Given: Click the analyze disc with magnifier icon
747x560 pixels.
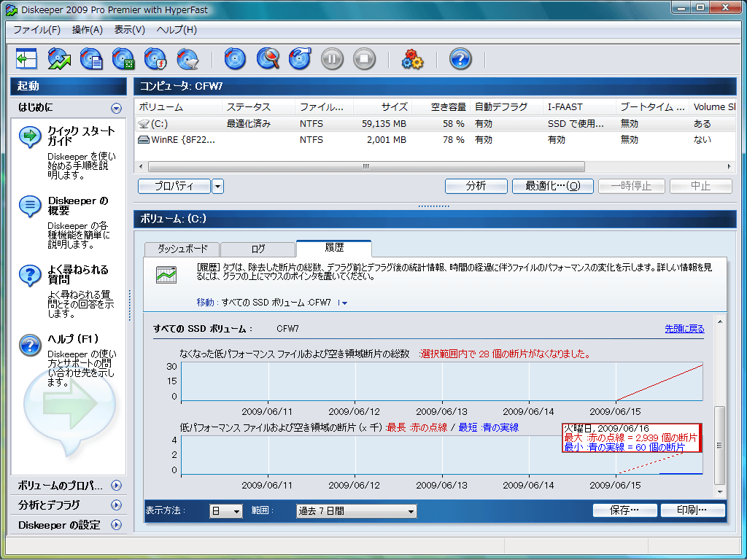Looking at the screenshot, I should (268, 59).
